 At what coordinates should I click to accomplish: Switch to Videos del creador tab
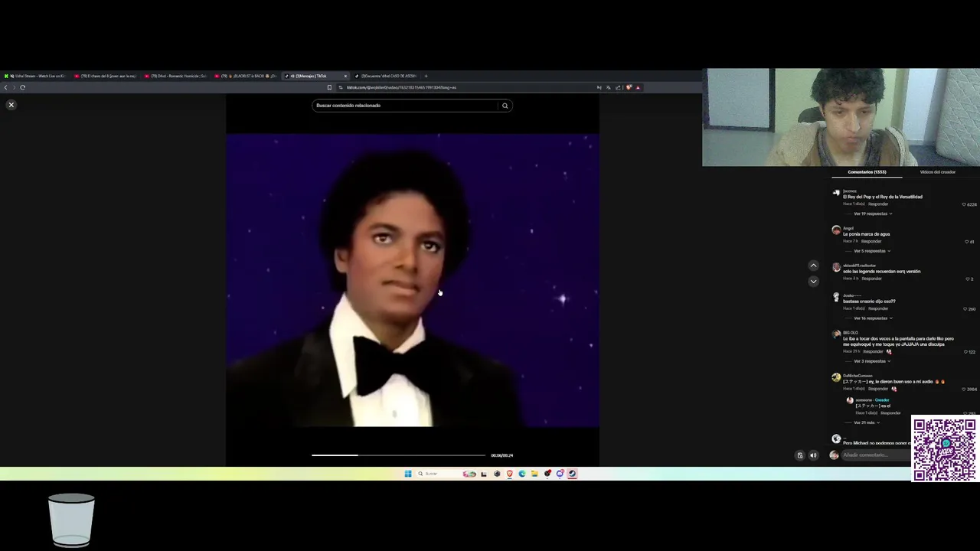tap(937, 172)
